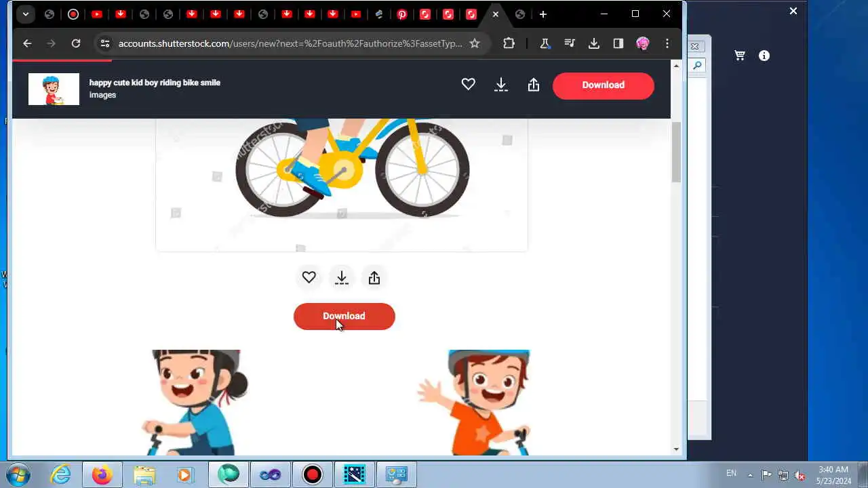Open Chrome three-dot menu
The width and height of the screenshot is (868, 488).
pyautogui.click(x=667, y=43)
